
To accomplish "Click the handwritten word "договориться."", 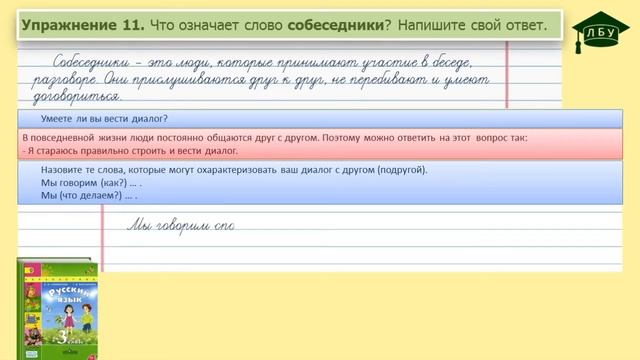I will click(77, 96).
